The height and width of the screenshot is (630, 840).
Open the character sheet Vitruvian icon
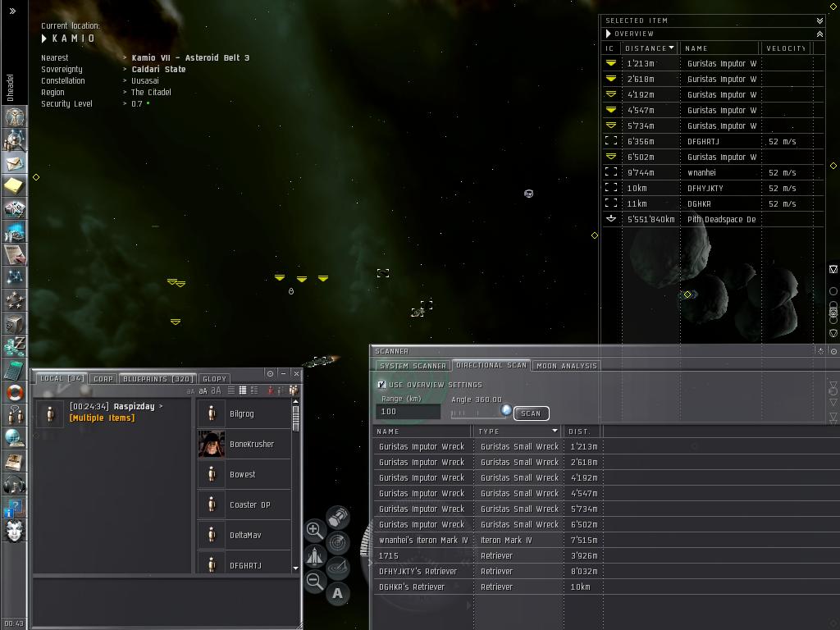tap(15, 117)
